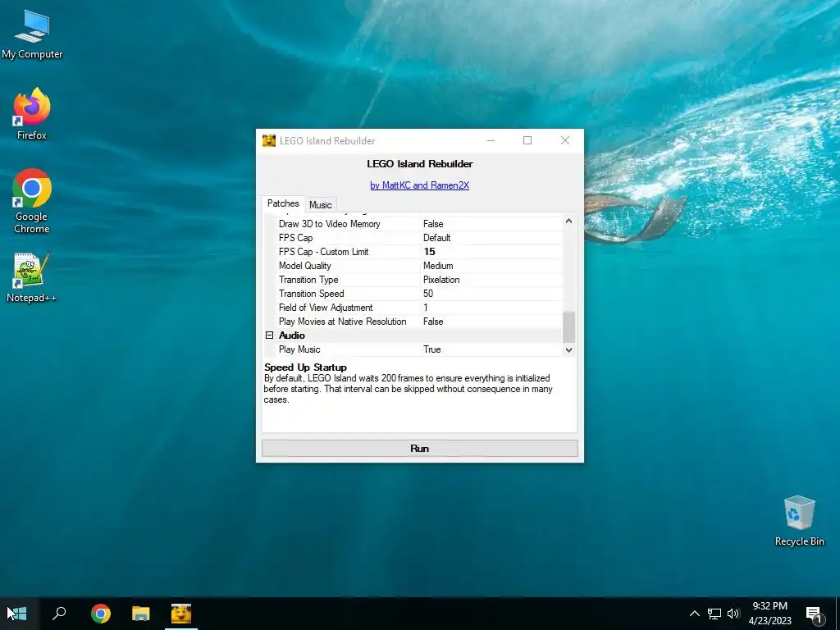Toggle Play Movies at Native Resolution False value

(491, 322)
